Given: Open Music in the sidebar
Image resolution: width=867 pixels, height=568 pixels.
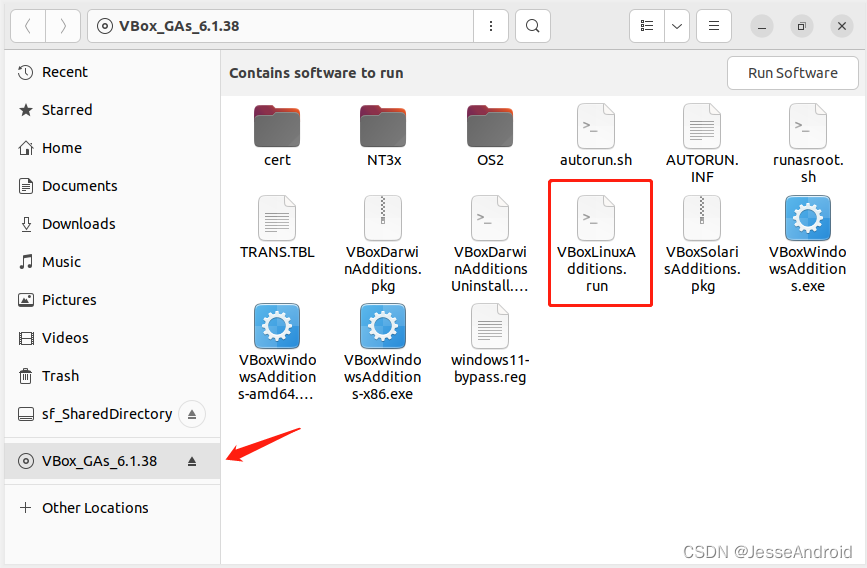Looking at the screenshot, I should [112, 262].
